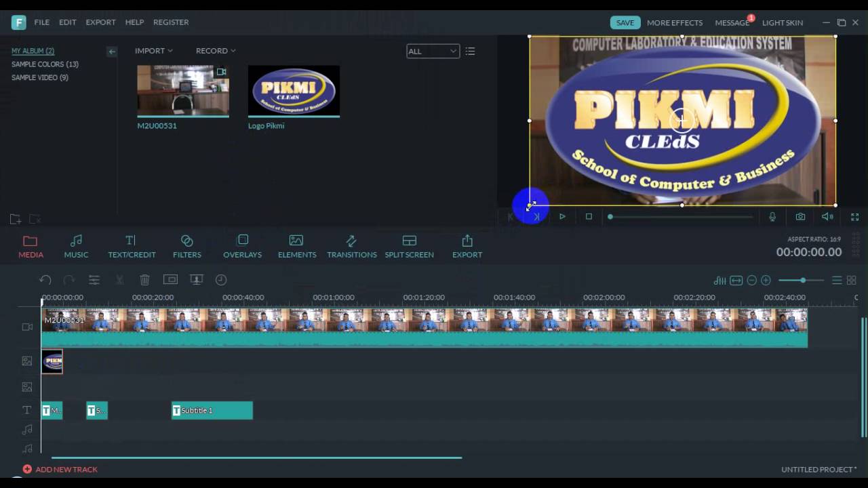Click the Filmora logo icon
This screenshot has width=868, height=488.
(x=18, y=22)
